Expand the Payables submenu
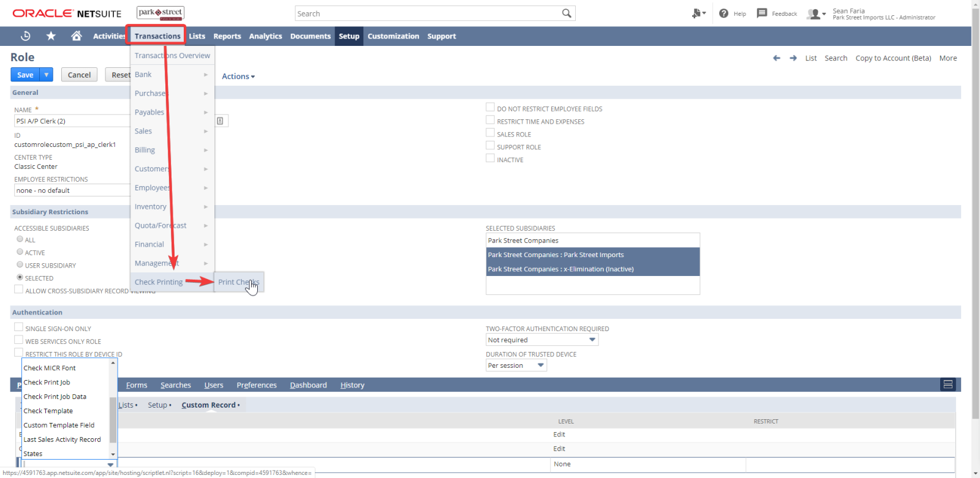This screenshot has width=980, height=478. (x=172, y=113)
